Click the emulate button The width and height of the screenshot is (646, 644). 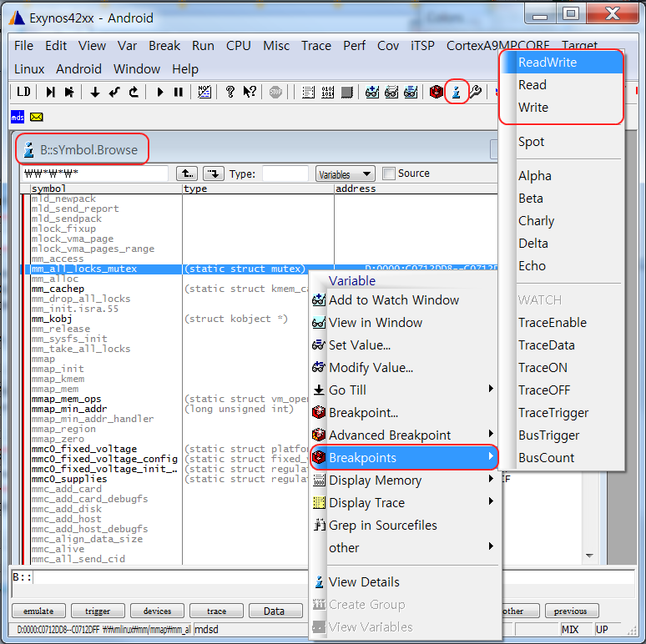coord(38,611)
